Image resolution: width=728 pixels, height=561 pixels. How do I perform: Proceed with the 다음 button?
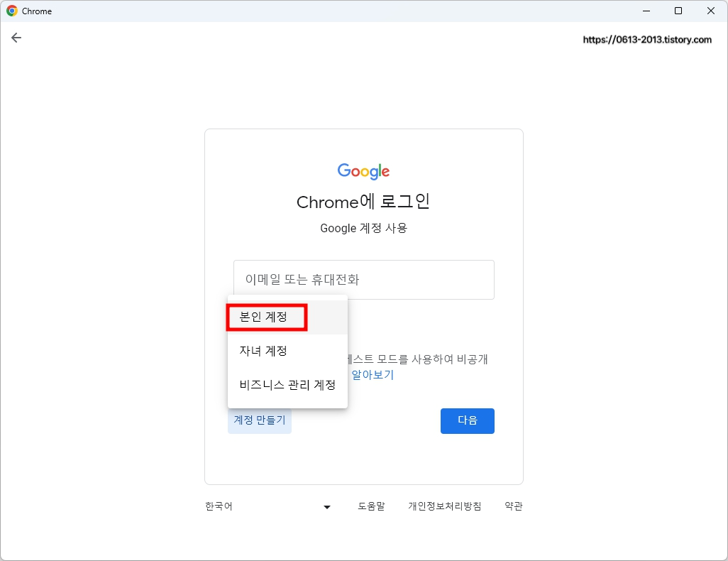467,420
